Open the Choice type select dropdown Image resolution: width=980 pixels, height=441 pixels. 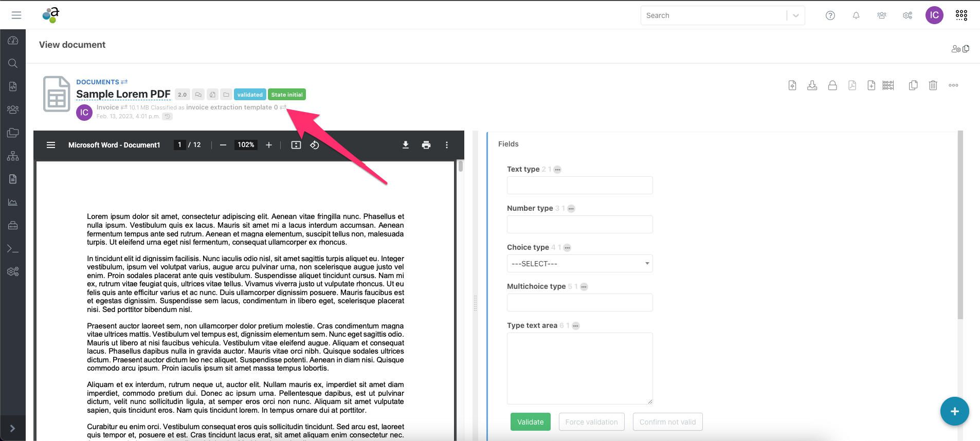[579, 264]
